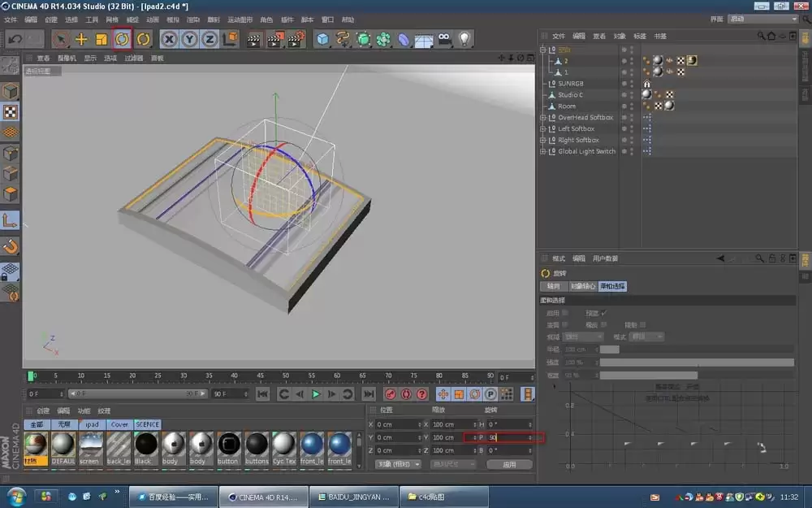Toggle the X-axis lock

click(x=168, y=38)
